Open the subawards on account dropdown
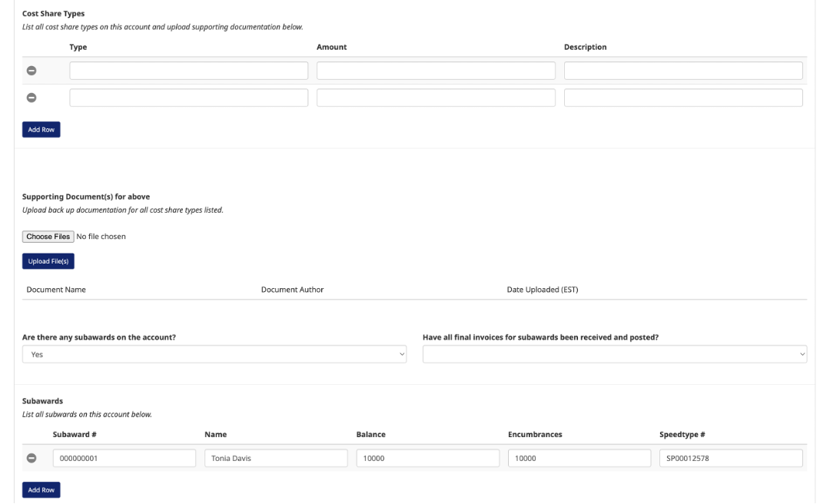 (214, 354)
